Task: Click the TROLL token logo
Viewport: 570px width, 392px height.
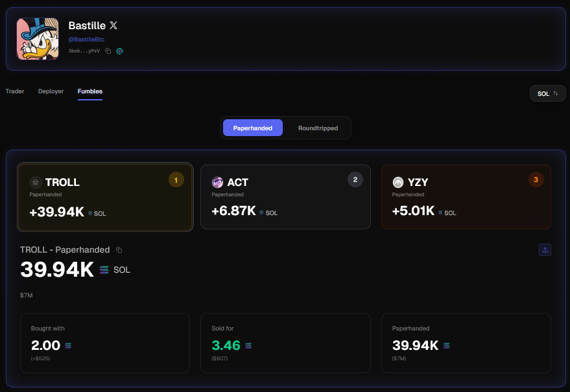Action: coord(36,182)
